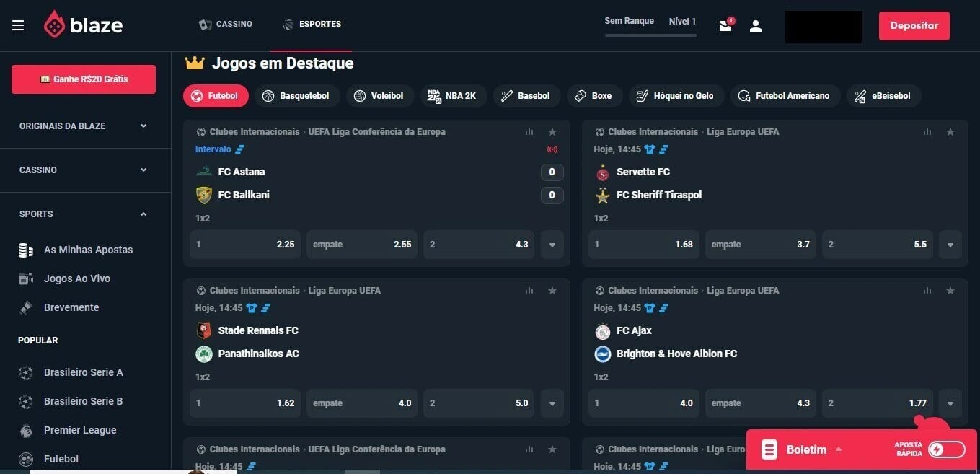The image size is (980, 474).
Task: Open the hamburger menu
Action: coord(18,25)
